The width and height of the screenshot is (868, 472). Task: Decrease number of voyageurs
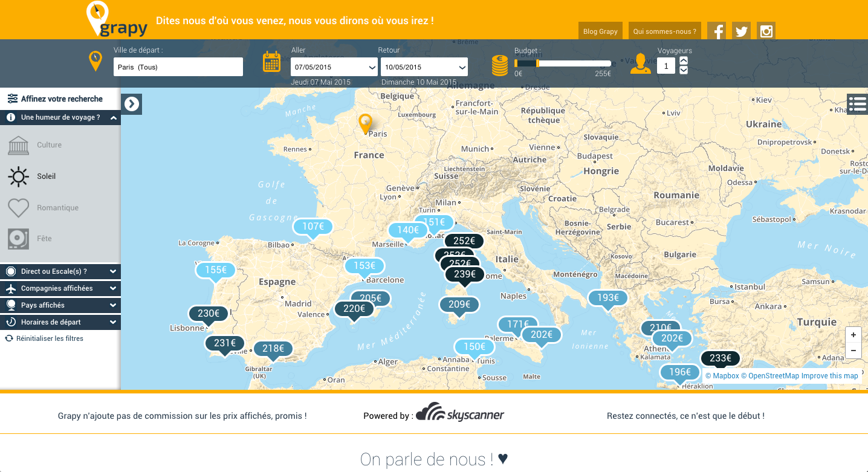pyautogui.click(x=684, y=70)
